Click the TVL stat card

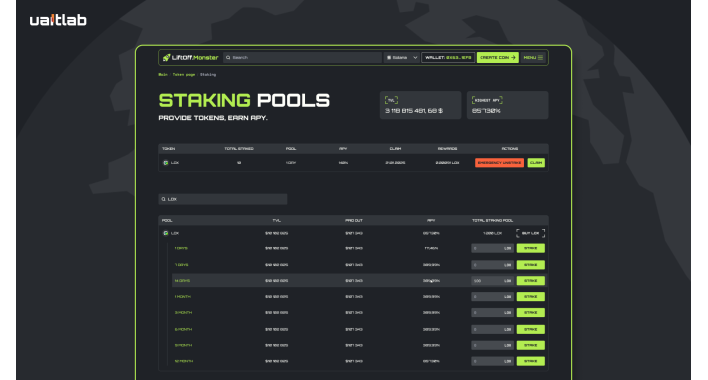click(x=420, y=105)
